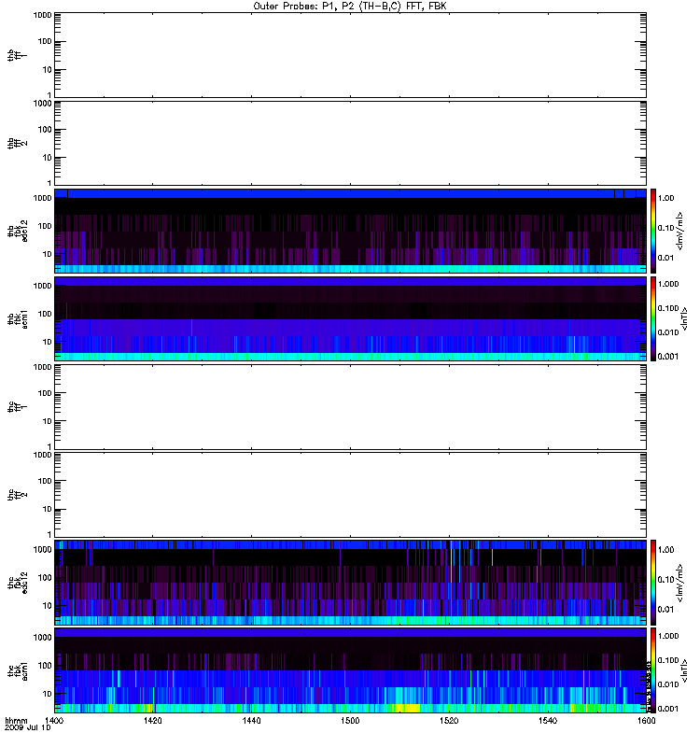
Task: Click the 'thb fbk edc12' y-axis label
Action: click(18, 231)
